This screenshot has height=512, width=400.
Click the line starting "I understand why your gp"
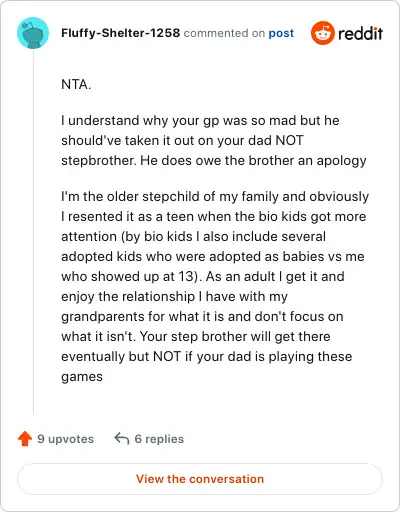(200, 120)
